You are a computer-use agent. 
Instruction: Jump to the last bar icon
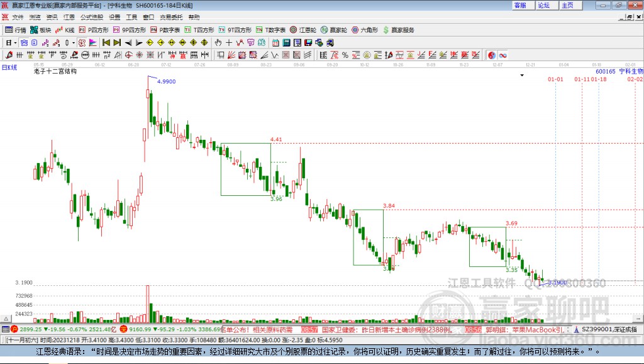pyautogui.click(x=117, y=43)
